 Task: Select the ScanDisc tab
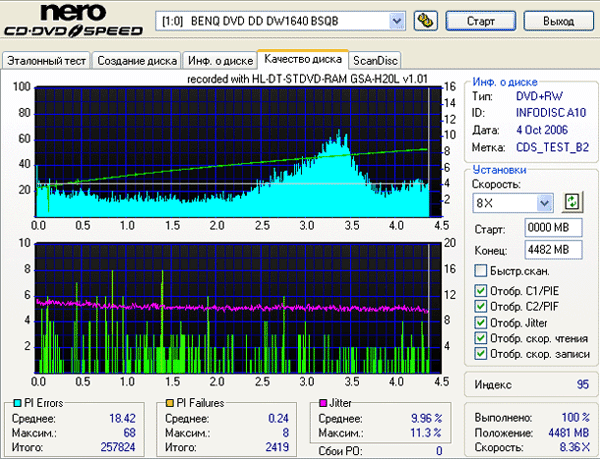[x=375, y=61]
